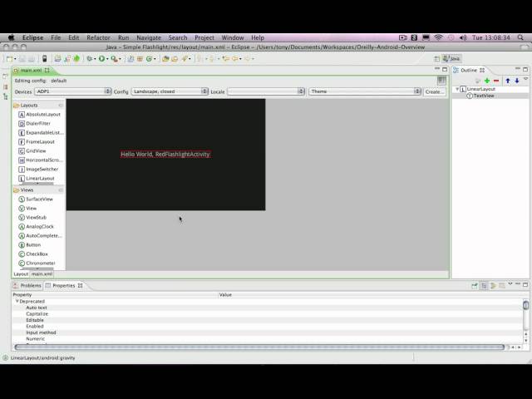
Task: Click the New Java Class green icon
Action: [149, 59]
